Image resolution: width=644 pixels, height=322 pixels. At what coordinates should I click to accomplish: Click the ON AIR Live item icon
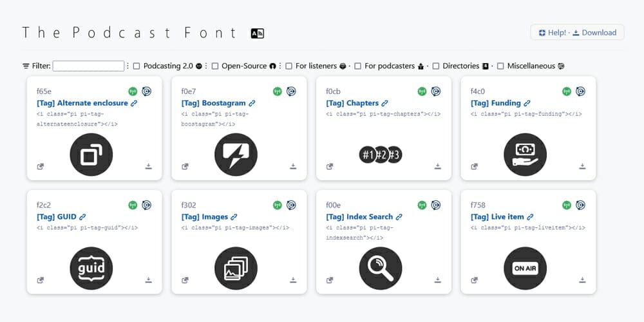(x=526, y=269)
